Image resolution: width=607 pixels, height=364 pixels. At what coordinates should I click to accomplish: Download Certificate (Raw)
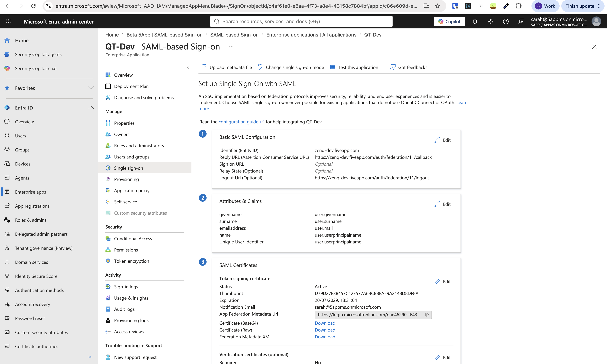[325, 330]
